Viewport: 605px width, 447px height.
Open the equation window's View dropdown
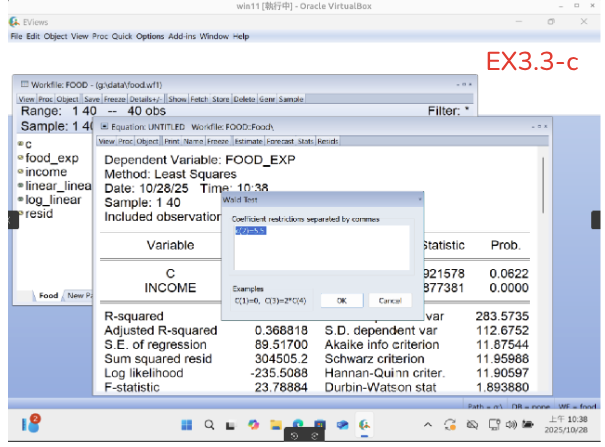(106, 142)
